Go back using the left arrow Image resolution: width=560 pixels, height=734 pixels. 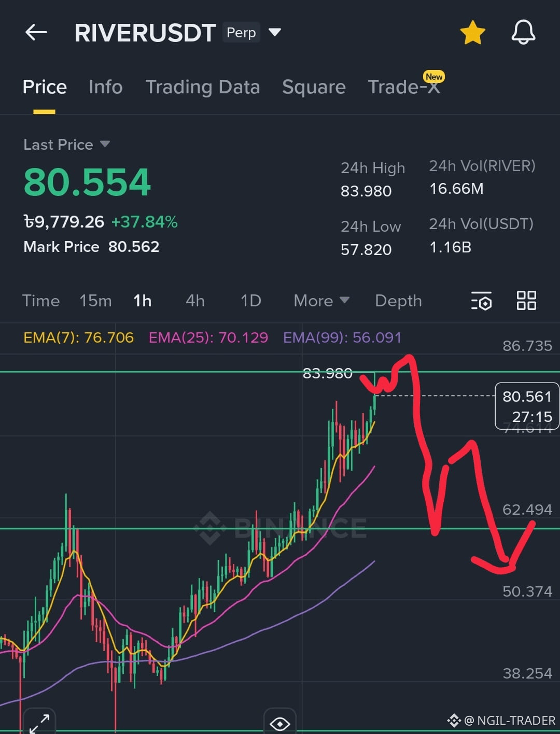coord(36,33)
